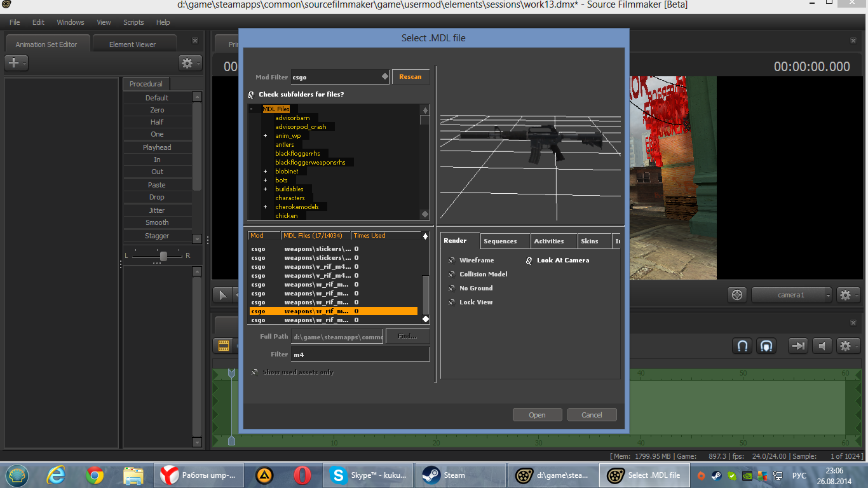Click the Cancel button

[592, 415]
